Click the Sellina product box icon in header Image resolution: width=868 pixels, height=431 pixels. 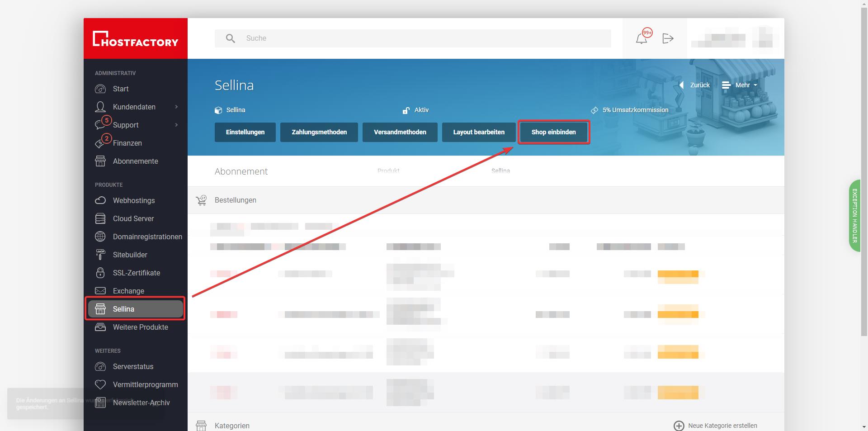tap(218, 110)
